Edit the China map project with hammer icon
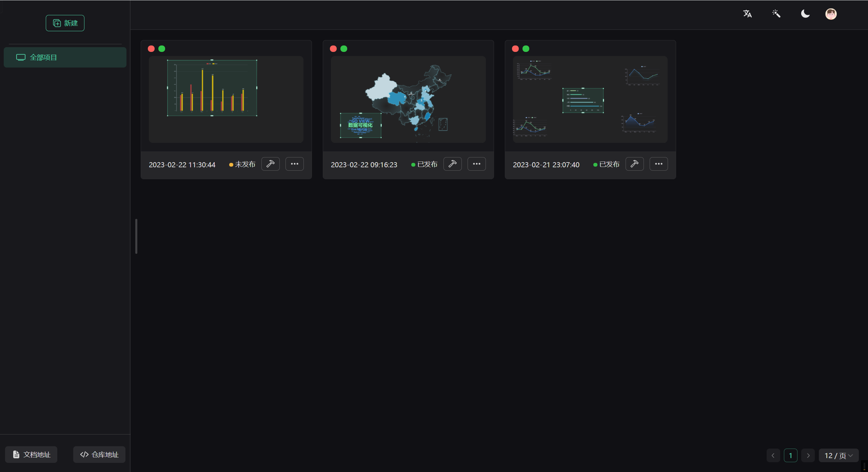 (x=452, y=164)
